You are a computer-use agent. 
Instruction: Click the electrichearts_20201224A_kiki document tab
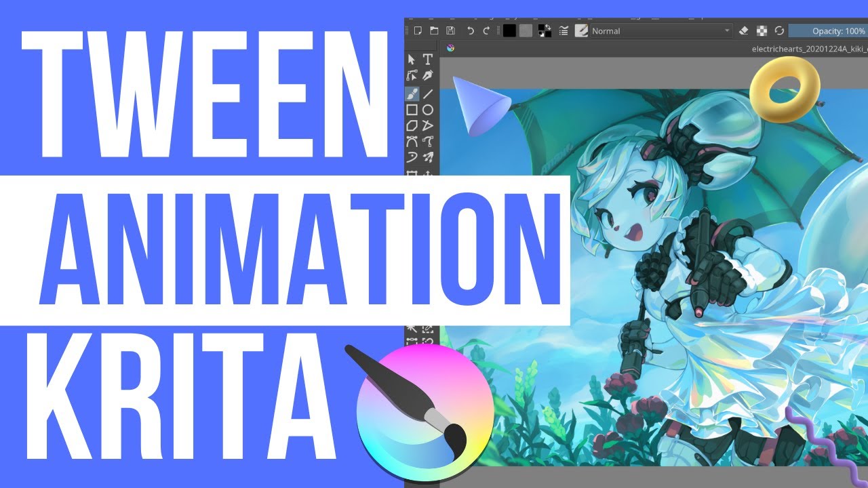point(809,49)
